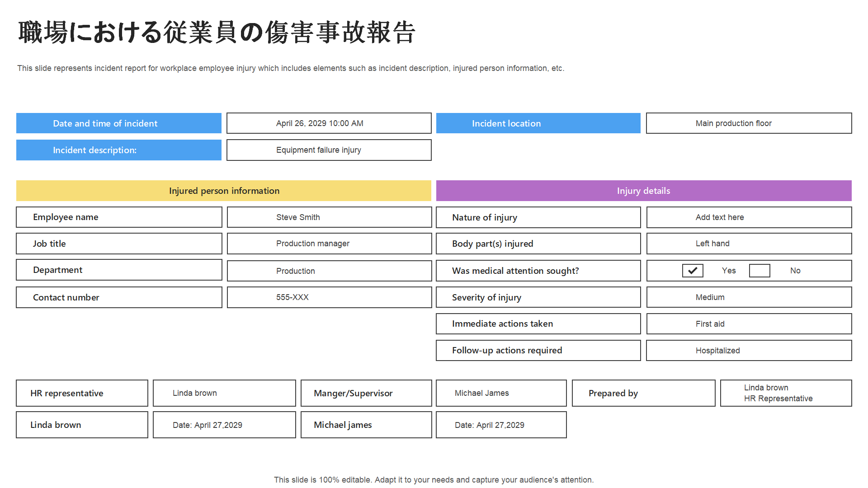Tick the checked Yes checkbox
The width and height of the screenshot is (868, 488).
point(693,271)
